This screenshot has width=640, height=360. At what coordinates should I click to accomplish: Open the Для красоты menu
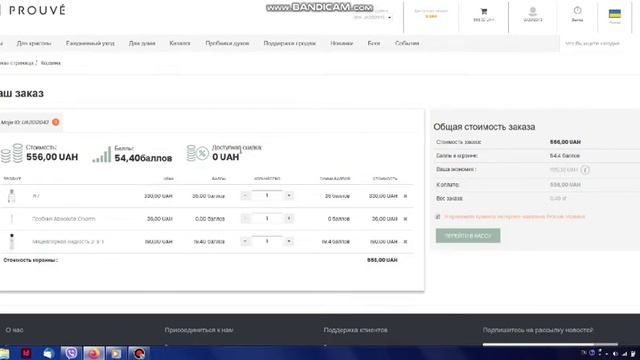[x=34, y=43]
